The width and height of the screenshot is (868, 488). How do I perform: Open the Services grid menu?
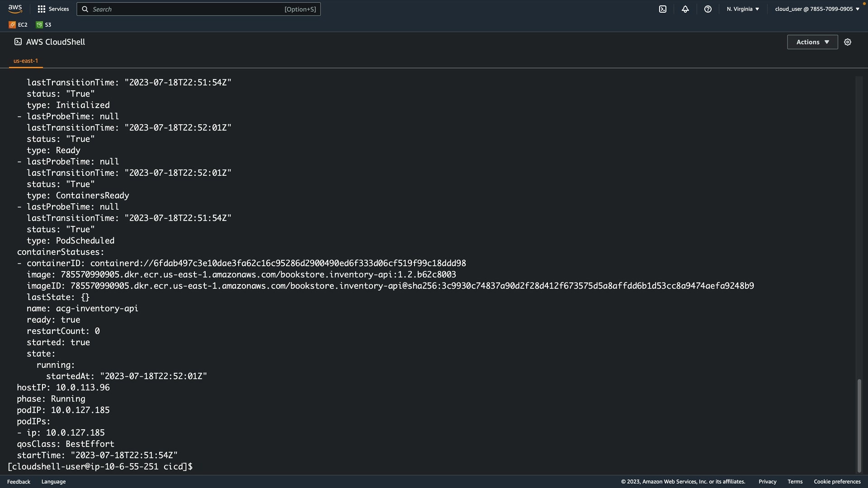[x=53, y=9]
